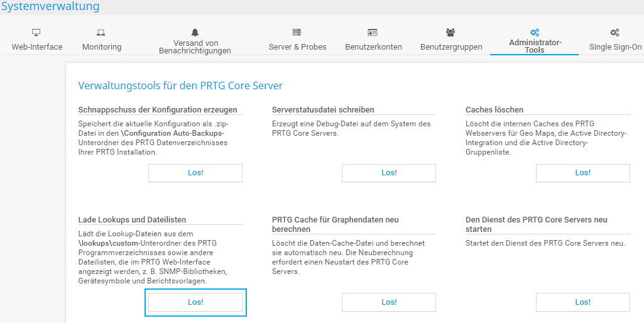
Task: Click Los! under PRTG Cache für Graphendaten
Action: pyautogui.click(x=388, y=302)
